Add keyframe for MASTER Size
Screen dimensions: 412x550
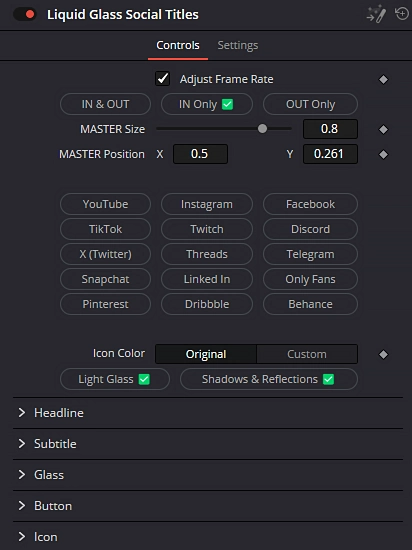point(383,129)
